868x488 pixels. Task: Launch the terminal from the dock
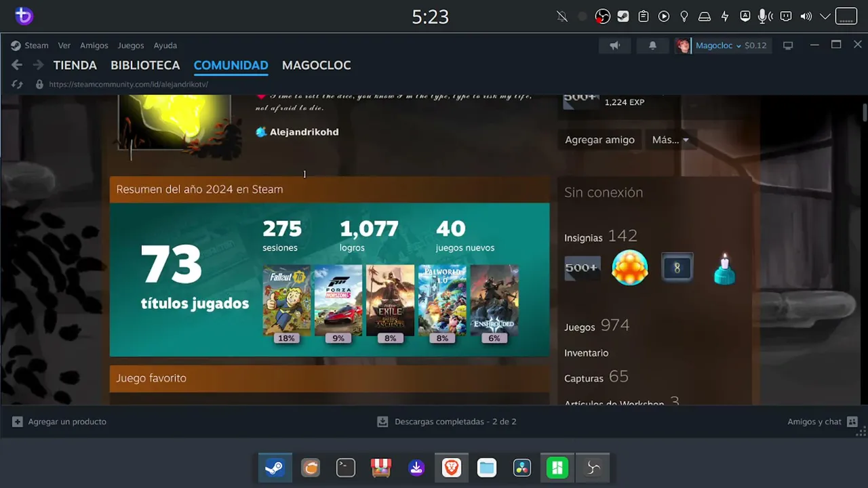346,468
